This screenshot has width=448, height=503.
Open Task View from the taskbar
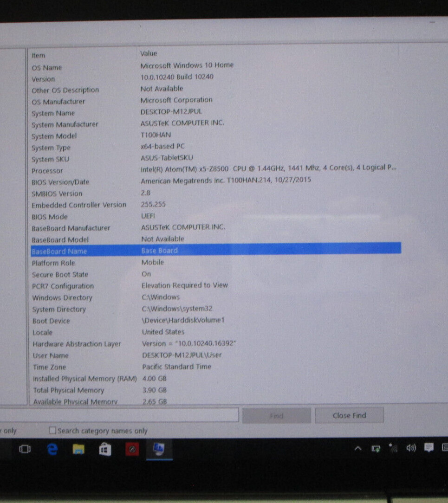pyautogui.click(x=25, y=449)
